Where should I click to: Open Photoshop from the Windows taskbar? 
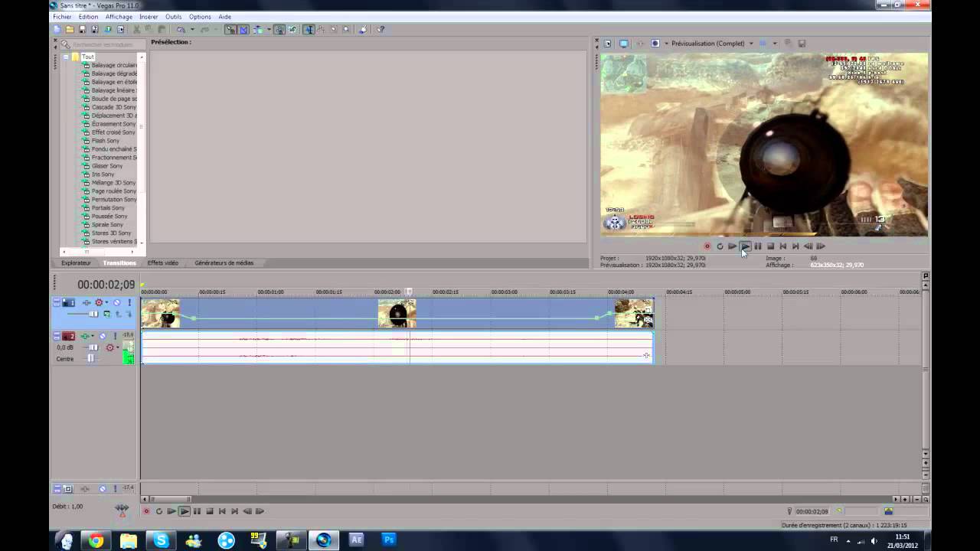coord(389,540)
